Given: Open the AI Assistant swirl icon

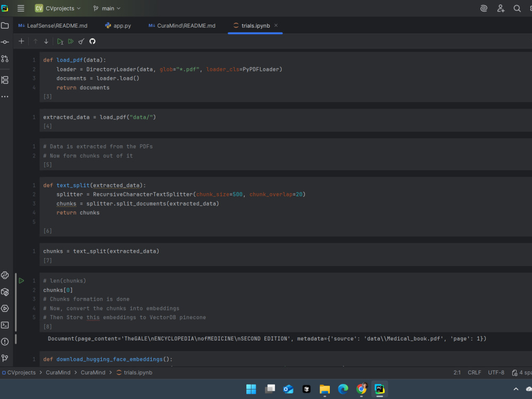Looking at the screenshot, I should pos(484,9).
